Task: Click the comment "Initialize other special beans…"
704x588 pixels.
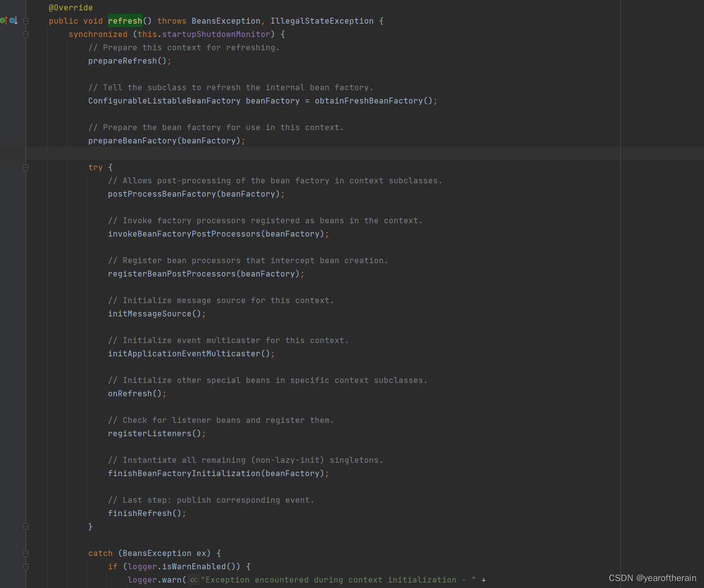Action: (x=268, y=380)
